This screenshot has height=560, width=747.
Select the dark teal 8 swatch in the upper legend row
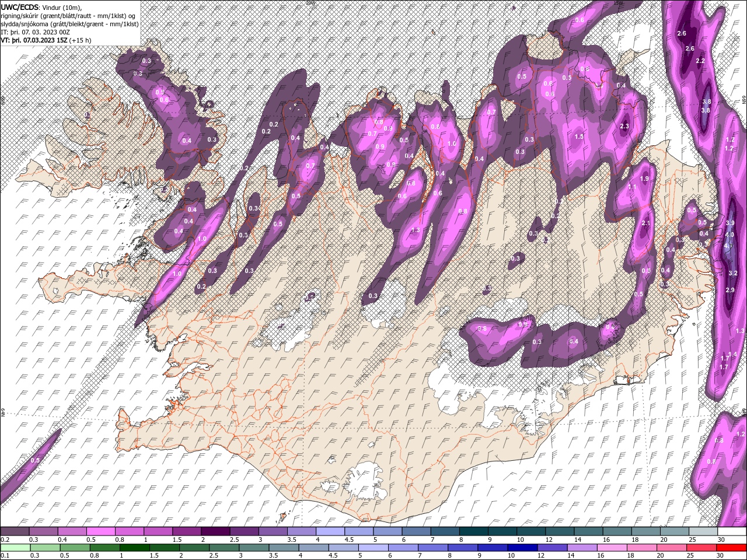[x=473, y=531]
